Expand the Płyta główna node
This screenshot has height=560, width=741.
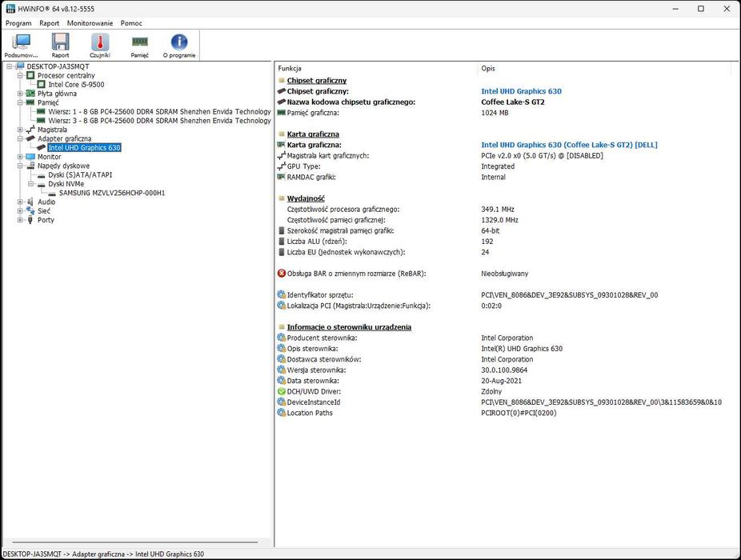coord(20,94)
